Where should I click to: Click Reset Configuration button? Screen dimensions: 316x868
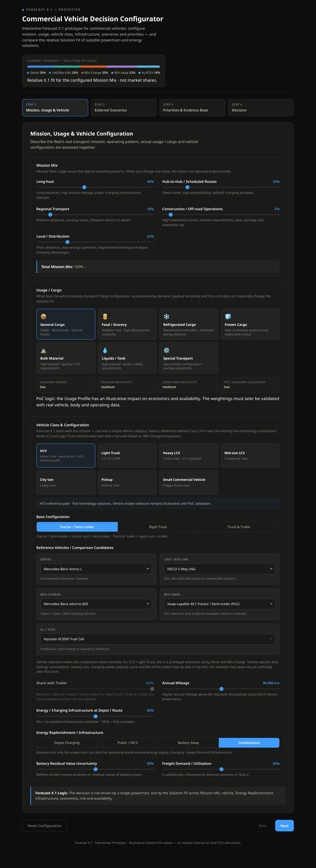click(x=44, y=826)
